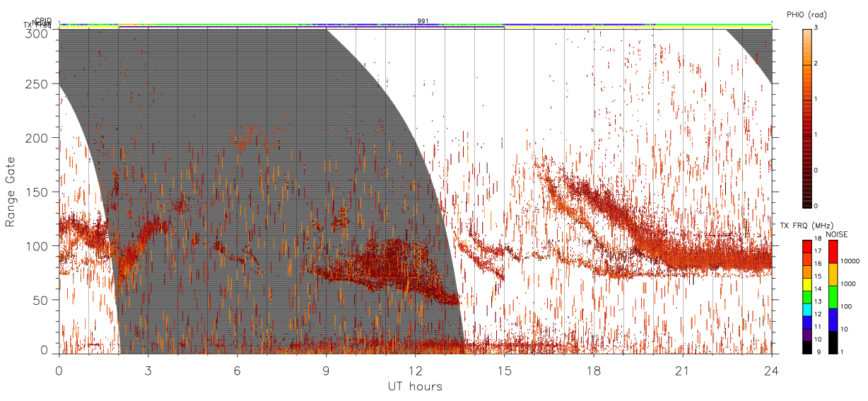This screenshot has width=868, height=401.
Task: Click NOISE legend label 1000
Action: coord(848,284)
